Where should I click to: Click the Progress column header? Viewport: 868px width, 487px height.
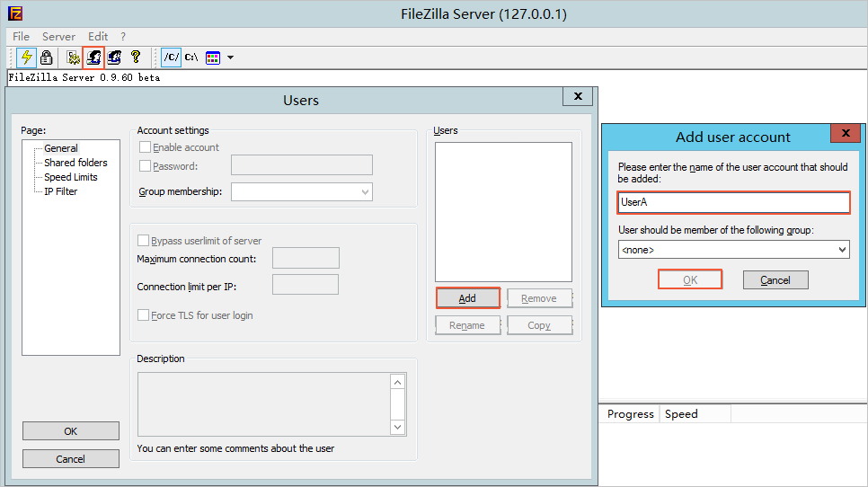[630, 414]
